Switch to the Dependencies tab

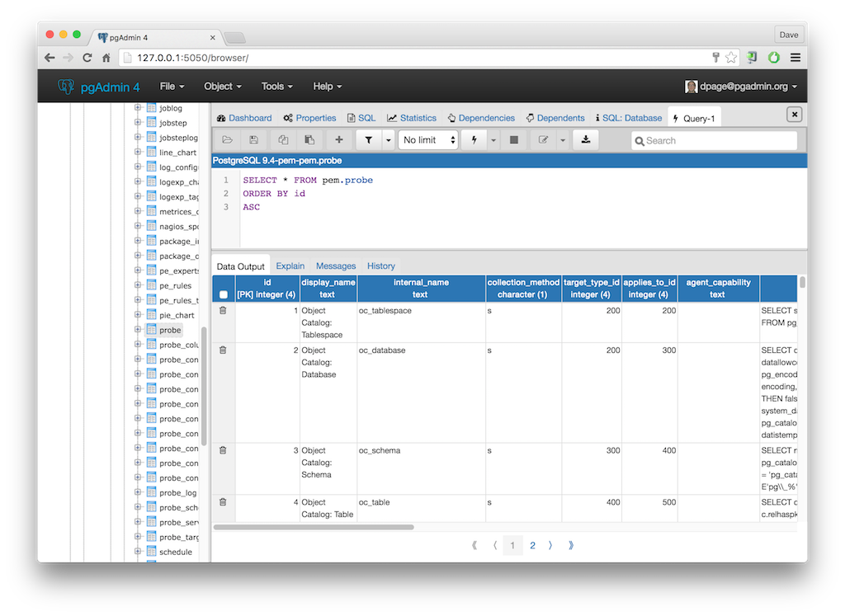[481, 118]
